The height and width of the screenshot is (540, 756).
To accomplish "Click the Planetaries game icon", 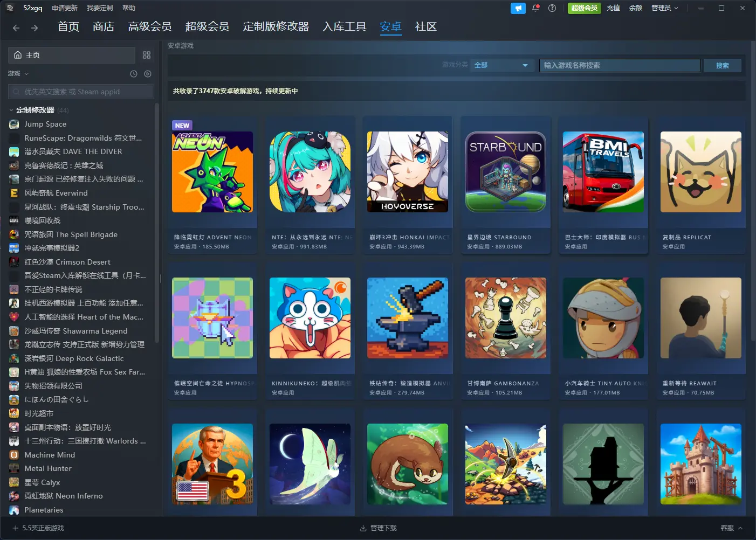I will pyautogui.click(x=14, y=510).
